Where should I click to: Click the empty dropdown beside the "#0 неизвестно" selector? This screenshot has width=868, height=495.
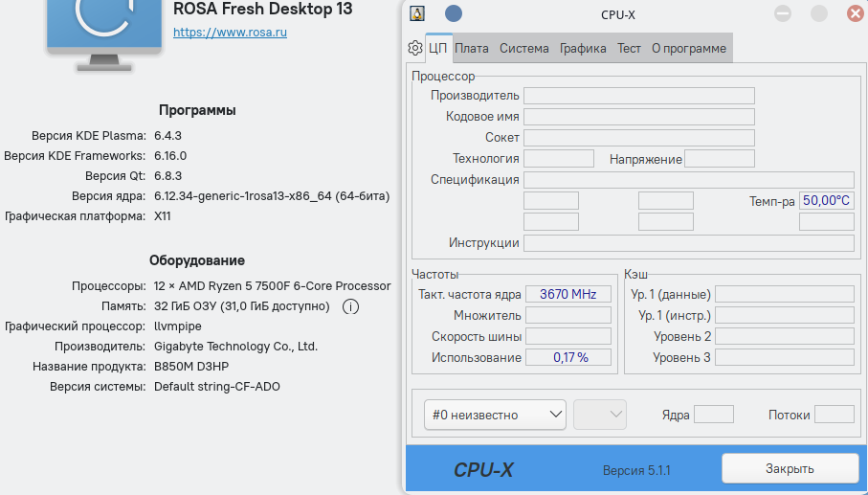point(600,415)
